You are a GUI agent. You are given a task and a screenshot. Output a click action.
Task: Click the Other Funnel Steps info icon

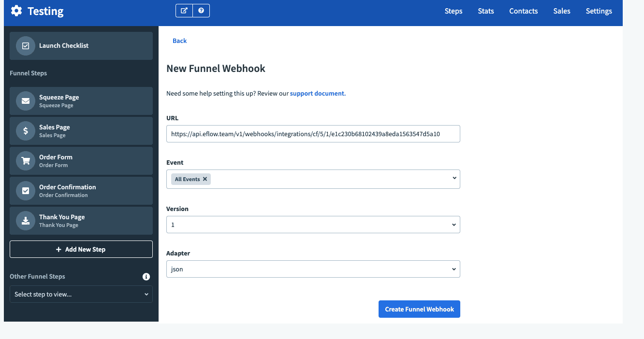[x=146, y=277]
